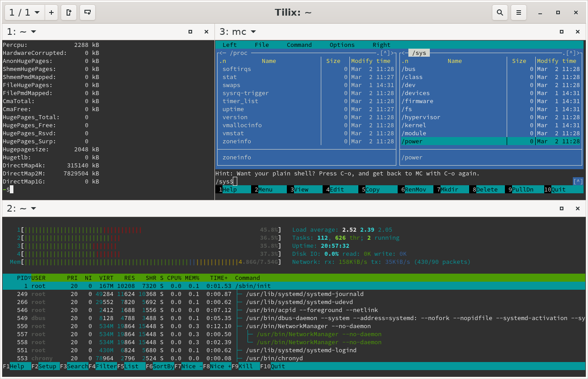
Task: Click htop F4 Filter button
Action: (x=103, y=367)
